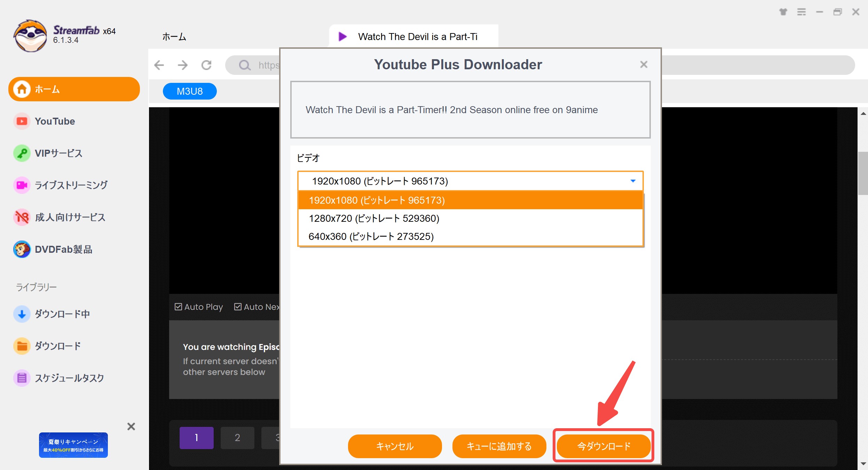Expand the video resolution dropdown arrow
Viewport: 868px width, 470px height.
pyautogui.click(x=633, y=181)
